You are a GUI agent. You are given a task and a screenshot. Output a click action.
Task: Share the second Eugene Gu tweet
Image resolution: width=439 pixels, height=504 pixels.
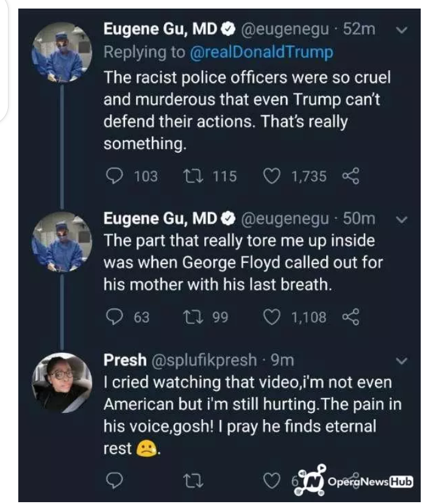pos(351,317)
